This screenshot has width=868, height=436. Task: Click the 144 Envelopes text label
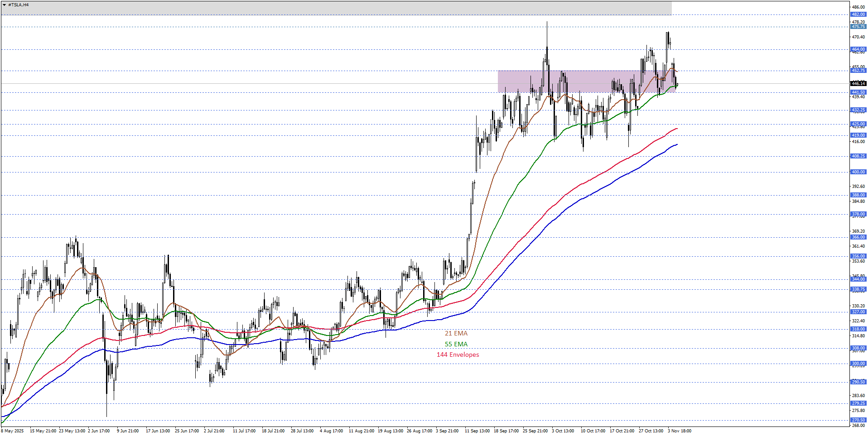(x=458, y=355)
